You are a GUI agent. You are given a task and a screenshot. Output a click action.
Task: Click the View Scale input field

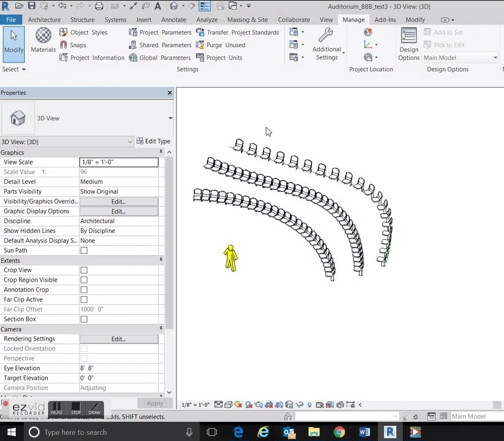click(x=119, y=162)
